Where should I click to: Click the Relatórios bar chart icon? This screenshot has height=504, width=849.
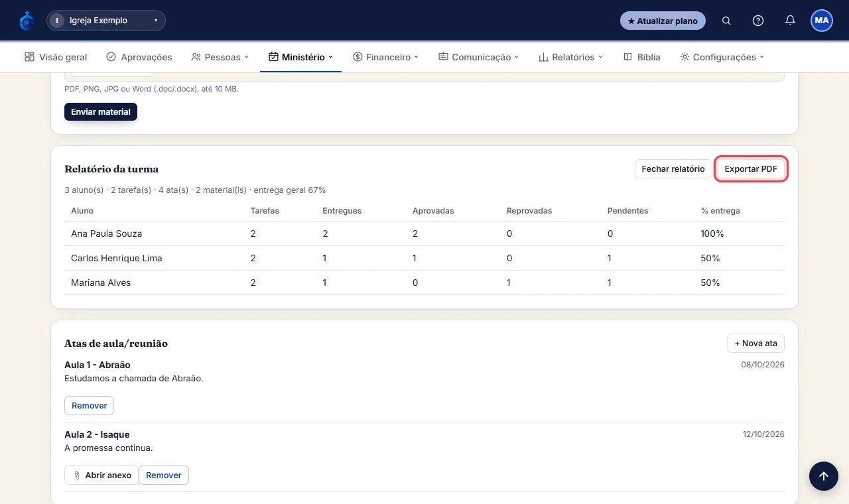click(543, 57)
